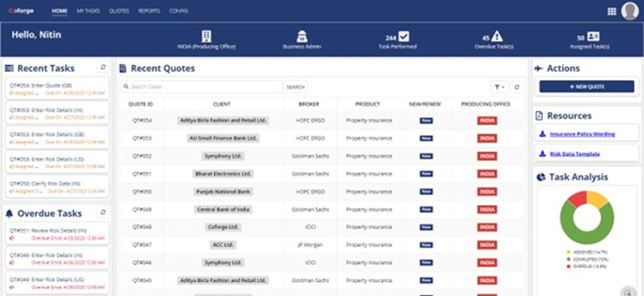Click the SEARCH button
The width and height of the screenshot is (644, 296).
[x=296, y=87]
